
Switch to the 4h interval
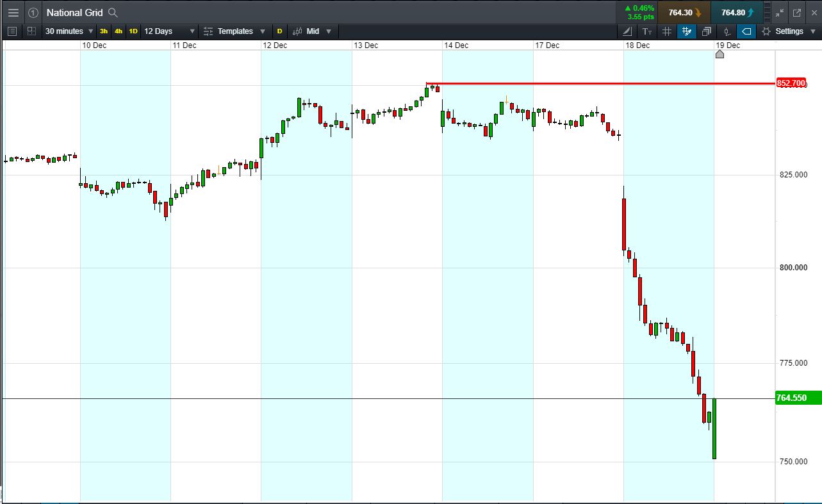point(119,31)
